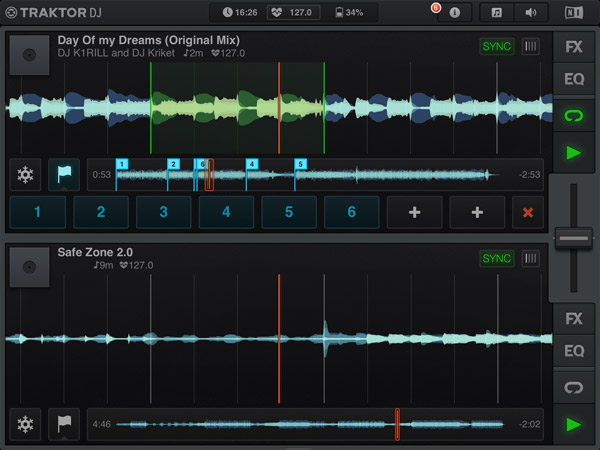Jump to cue marker 5 in overview
600x450 pixels.
[x=300, y=164]
